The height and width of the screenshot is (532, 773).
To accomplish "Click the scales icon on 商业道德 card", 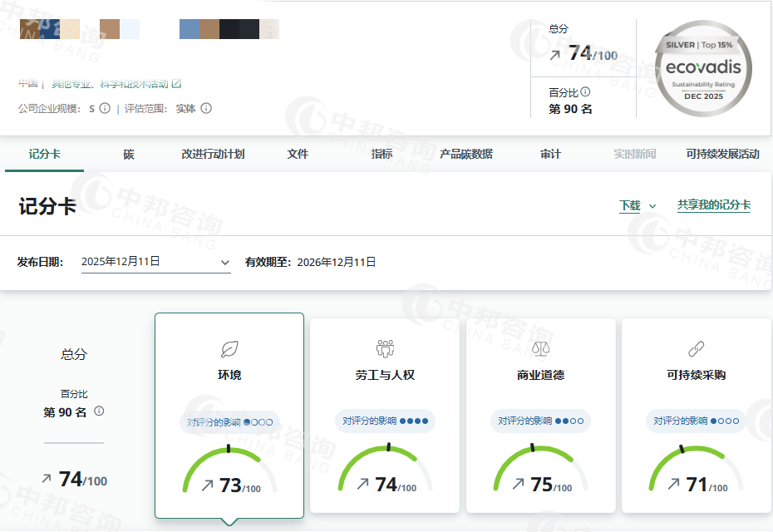I will tap(540, 348).
